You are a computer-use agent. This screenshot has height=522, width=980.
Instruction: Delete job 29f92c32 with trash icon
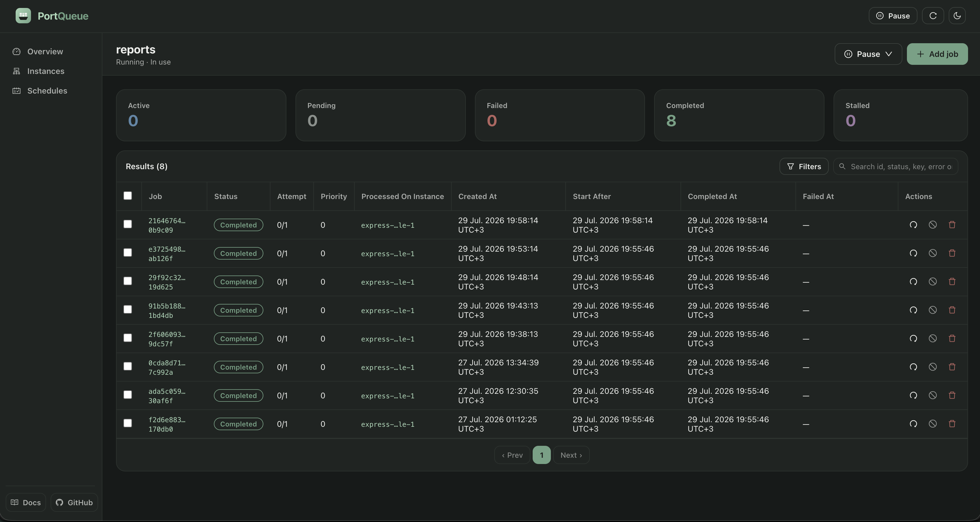952,281
